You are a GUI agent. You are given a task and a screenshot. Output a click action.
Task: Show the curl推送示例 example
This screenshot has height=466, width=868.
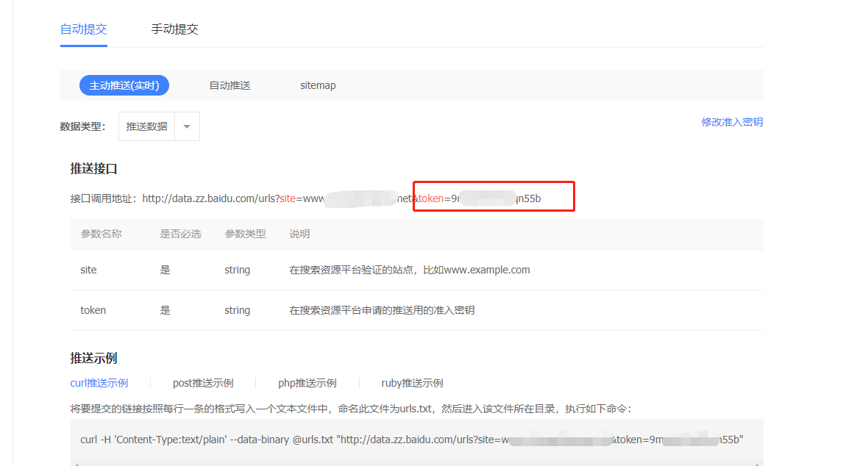click(x=99, y=383)
